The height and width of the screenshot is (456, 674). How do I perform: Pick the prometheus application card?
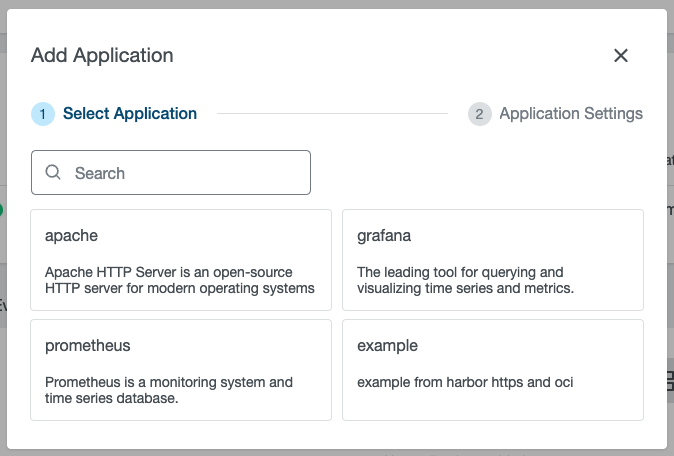[181, 369]
